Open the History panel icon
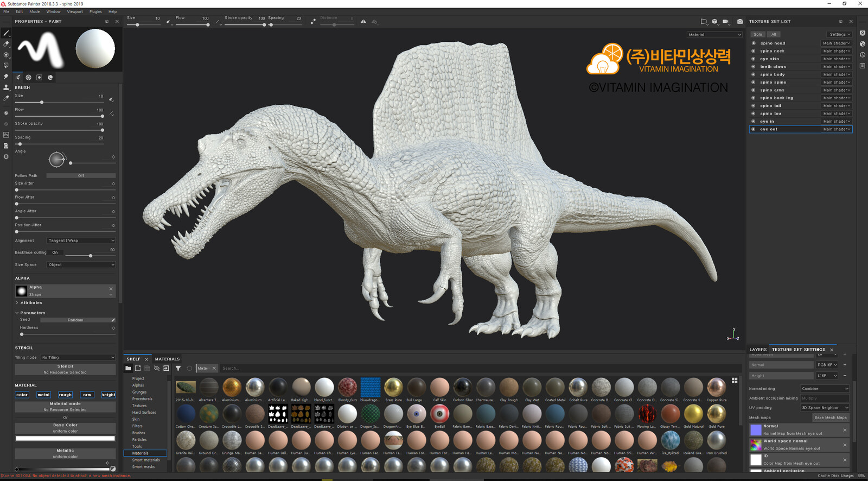Image resolution: width=868 pixels, height=481 pixels. coord(862,55)
